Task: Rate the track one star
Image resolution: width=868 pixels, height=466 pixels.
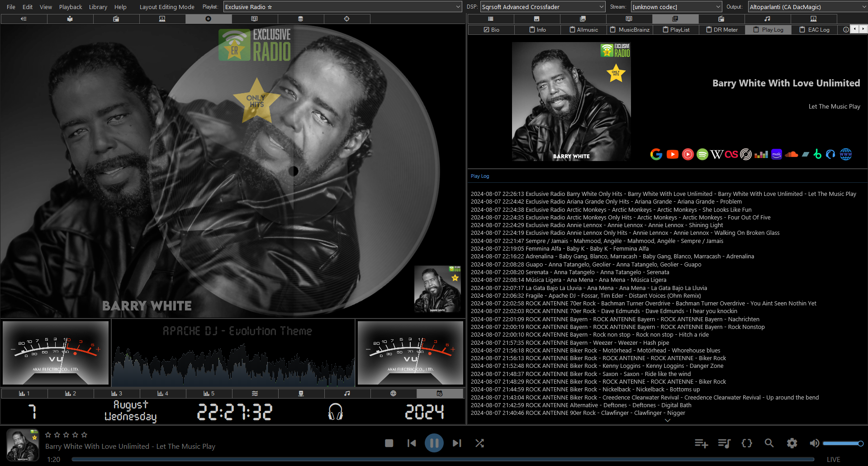Action: pyautogui.click(x=48, y=435)
